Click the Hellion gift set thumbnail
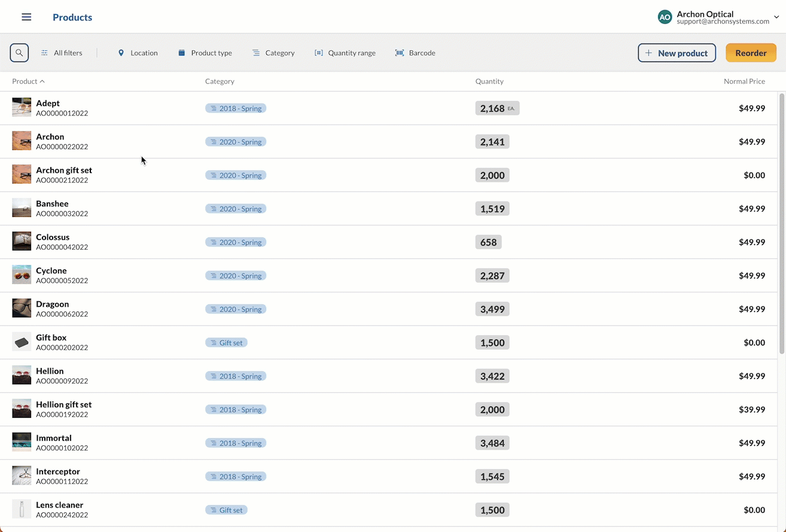The height and width of the screenshot is (532, 786). pos(22,409)
